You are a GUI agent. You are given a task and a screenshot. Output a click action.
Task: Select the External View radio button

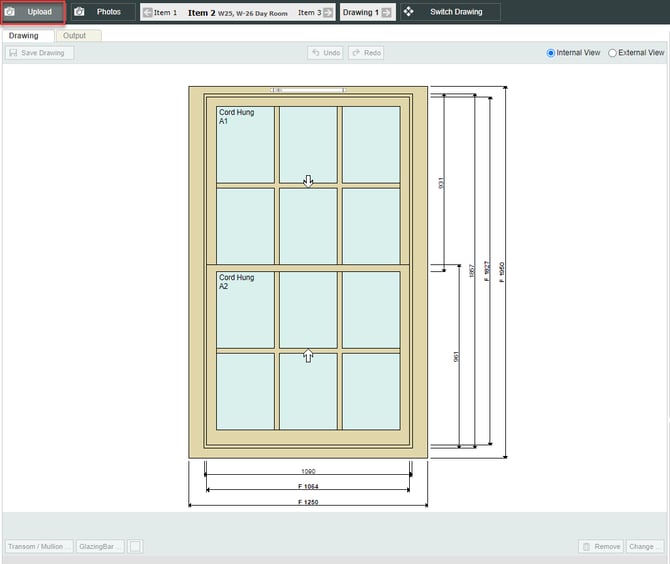click(x=613, y=53)
